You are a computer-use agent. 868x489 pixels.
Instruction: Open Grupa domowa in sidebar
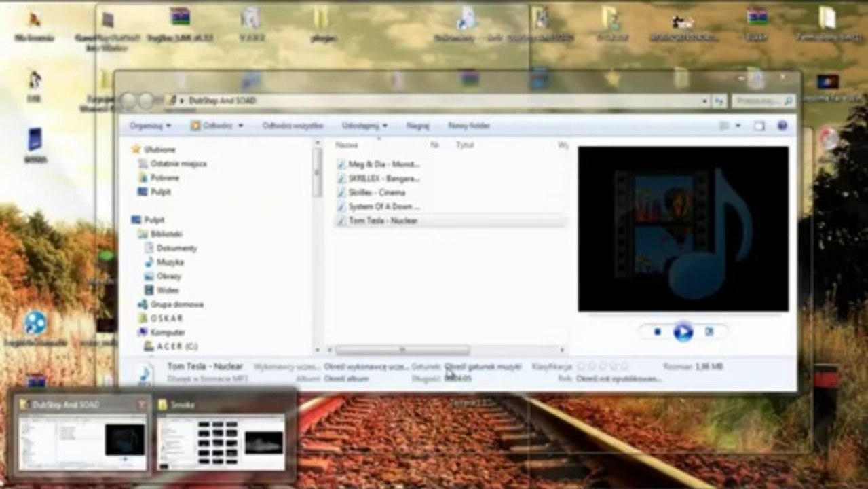coord(176,304)
